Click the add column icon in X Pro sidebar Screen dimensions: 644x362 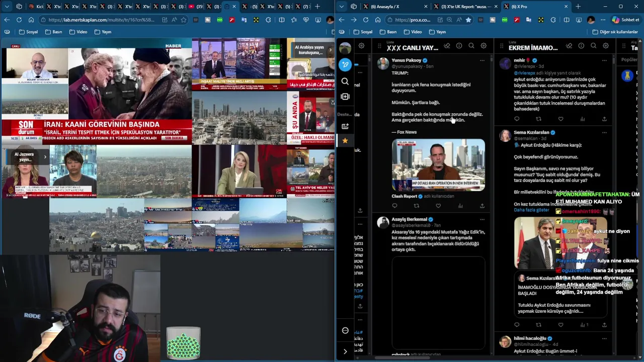(x=345, y=97)
